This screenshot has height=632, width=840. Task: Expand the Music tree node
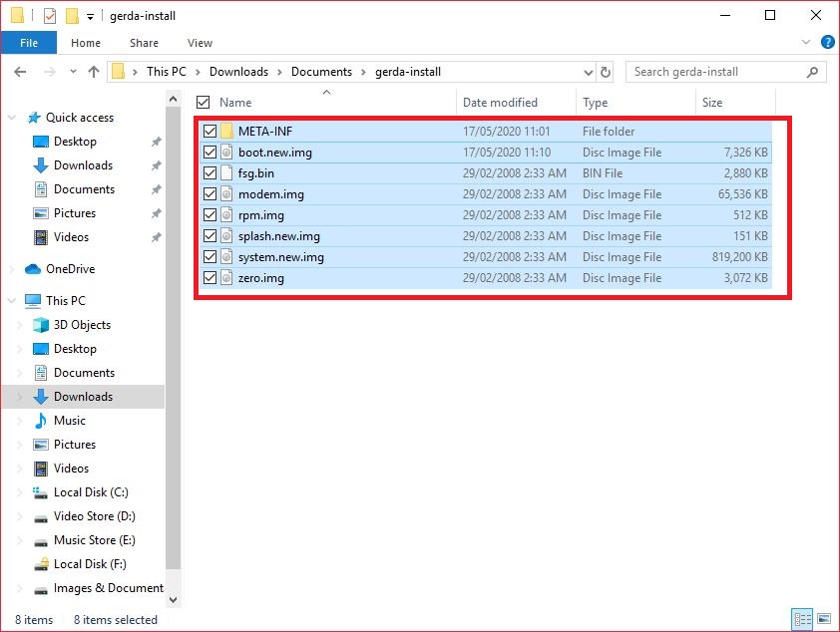click(20, 421)
